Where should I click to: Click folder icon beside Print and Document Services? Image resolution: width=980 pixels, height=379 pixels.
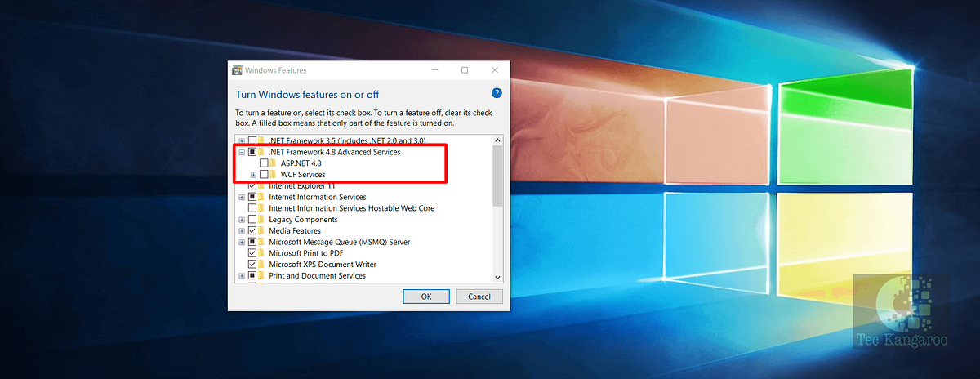[263, 276]
